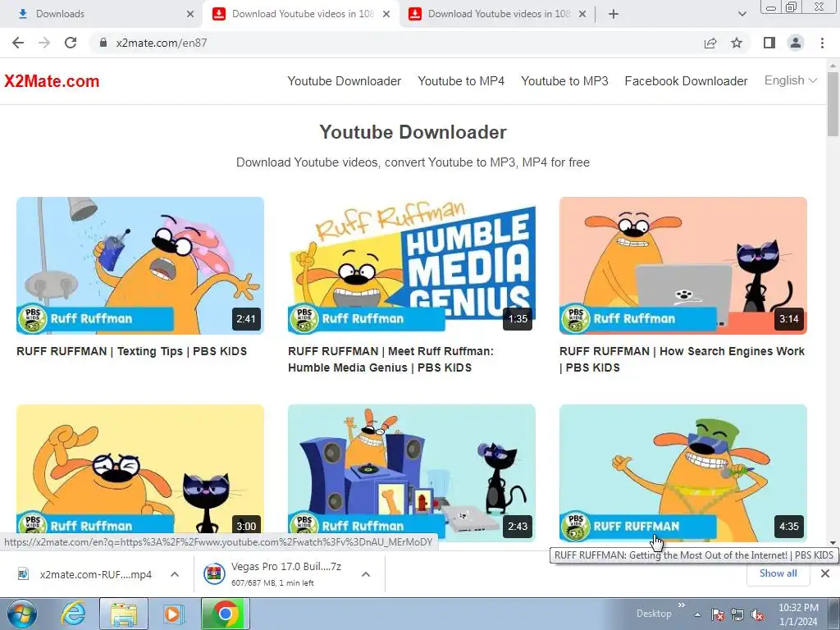This screenshot has height=630, width=840.
Task: Click title Meet Ruff Ruffman: Humble Media Genius
Action: tap(391, 359)
